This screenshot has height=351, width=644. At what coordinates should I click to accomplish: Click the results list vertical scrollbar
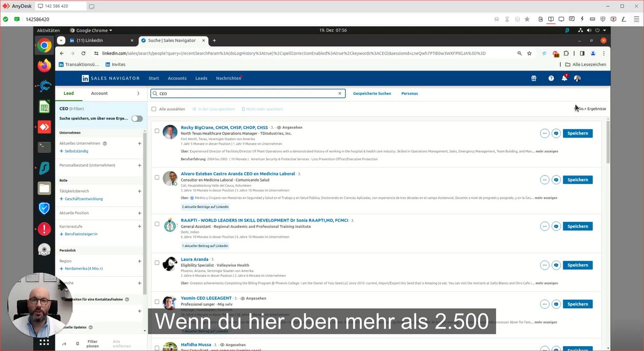(x=608, y=141)
